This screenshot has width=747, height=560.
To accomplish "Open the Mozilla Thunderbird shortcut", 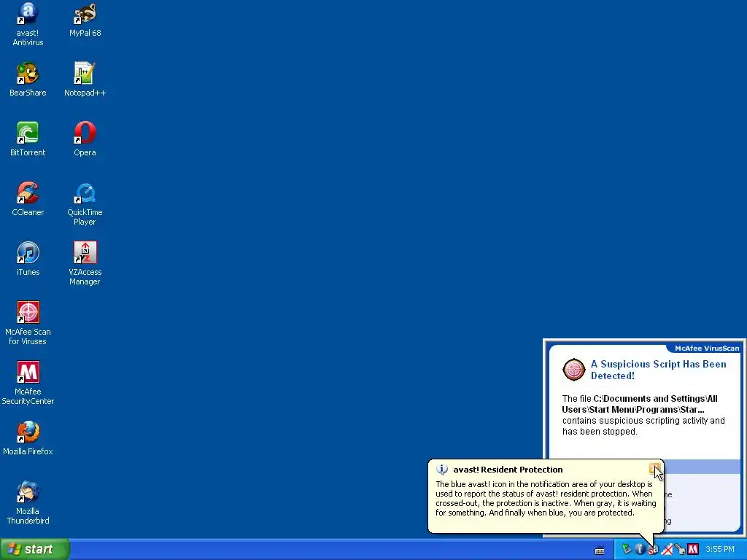I will pyautogui.click(x=28, y=502).
